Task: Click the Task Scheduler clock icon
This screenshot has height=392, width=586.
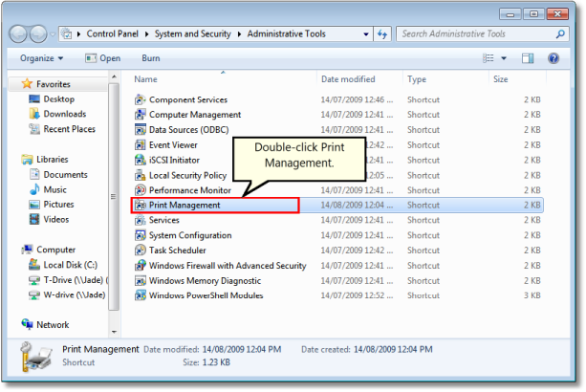Action: (x=141, y=250)
